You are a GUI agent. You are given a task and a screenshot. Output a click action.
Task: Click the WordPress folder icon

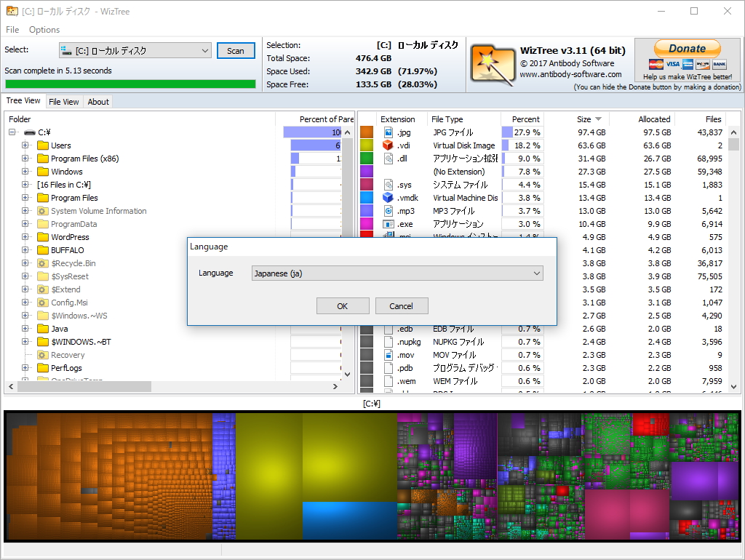pyautogui.click(x=43, y=237)
